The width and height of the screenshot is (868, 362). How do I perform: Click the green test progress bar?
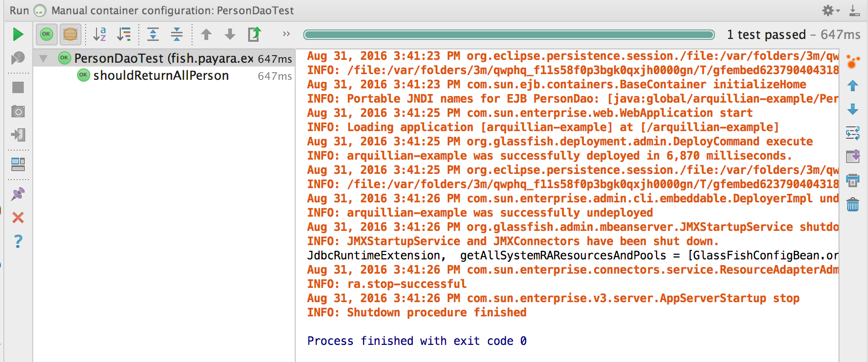(x=509, y=35)
